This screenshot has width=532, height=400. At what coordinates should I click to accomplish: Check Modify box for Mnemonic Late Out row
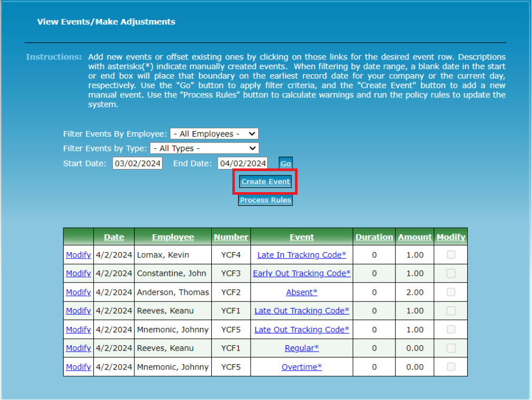coord(451,329)
